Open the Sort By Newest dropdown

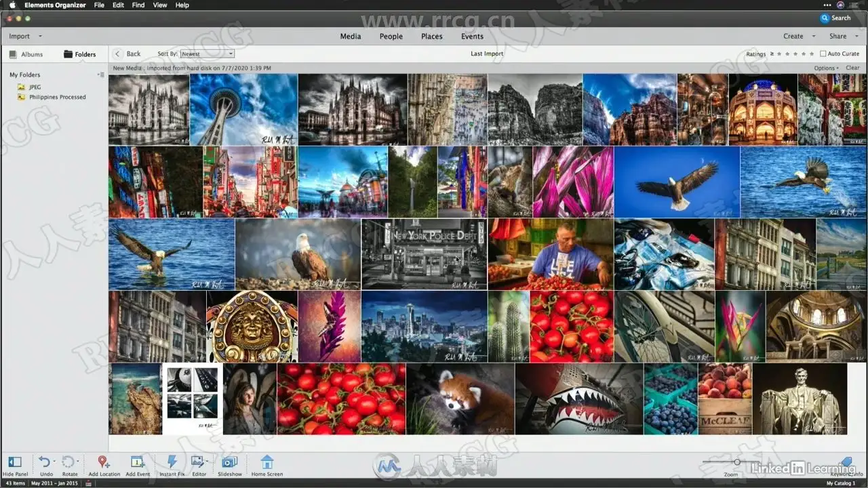208,54
